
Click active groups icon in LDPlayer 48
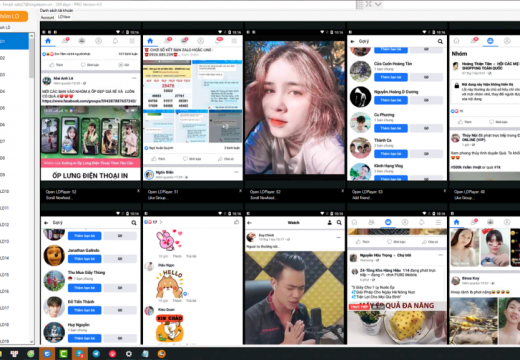490,41
